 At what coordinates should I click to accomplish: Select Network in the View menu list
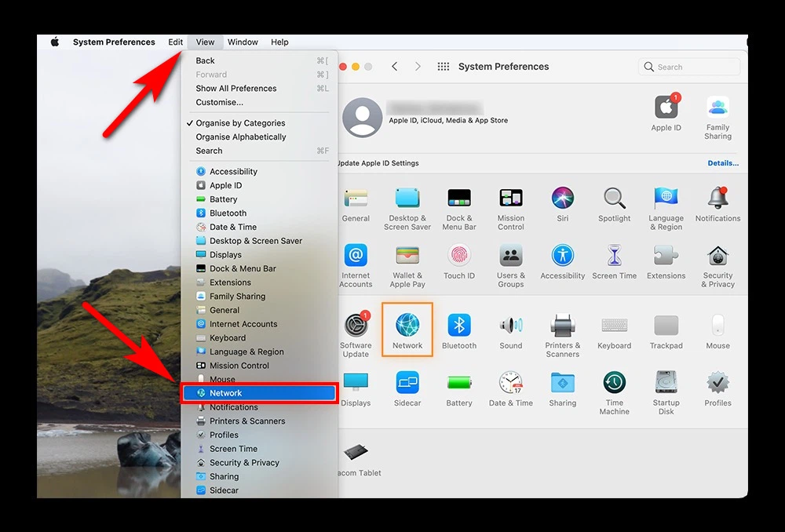[259, 393]
